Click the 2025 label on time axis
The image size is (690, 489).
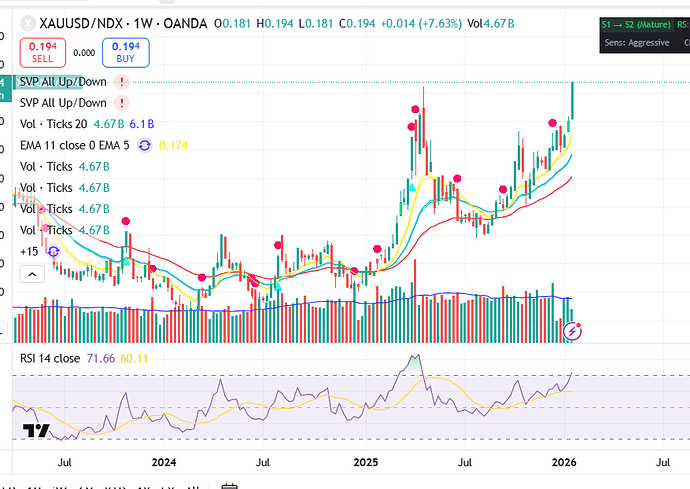click(x=366, y=462)
